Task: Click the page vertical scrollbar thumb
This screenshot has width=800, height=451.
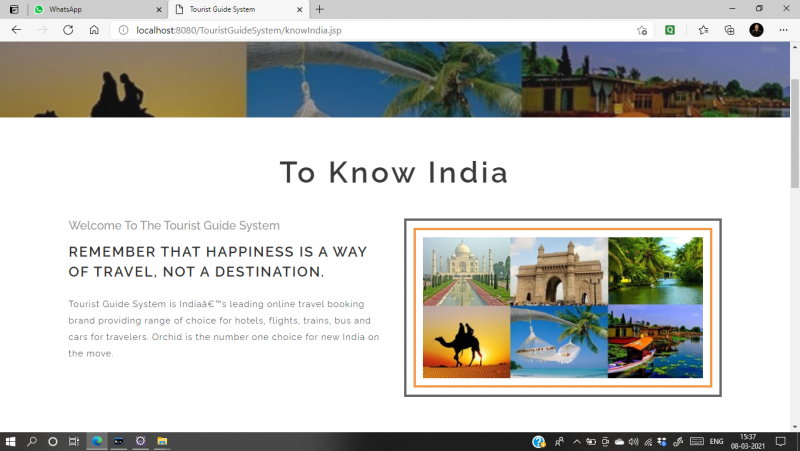Action: pos(795,133)
